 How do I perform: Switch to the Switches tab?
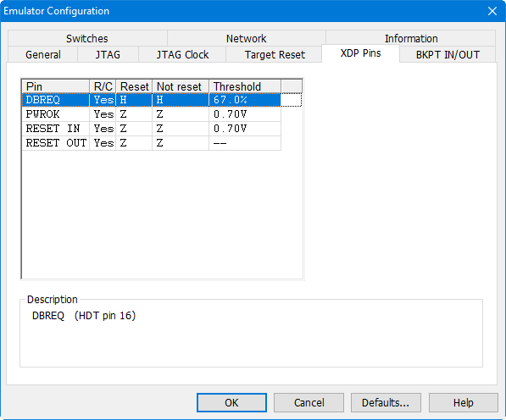[87, 38]
